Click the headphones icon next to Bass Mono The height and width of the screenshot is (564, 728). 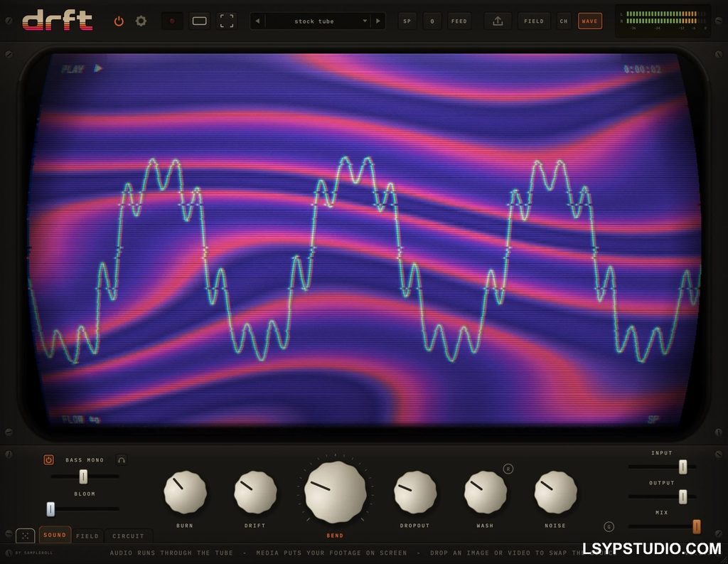pyautogui.click(x=122, y=460)
